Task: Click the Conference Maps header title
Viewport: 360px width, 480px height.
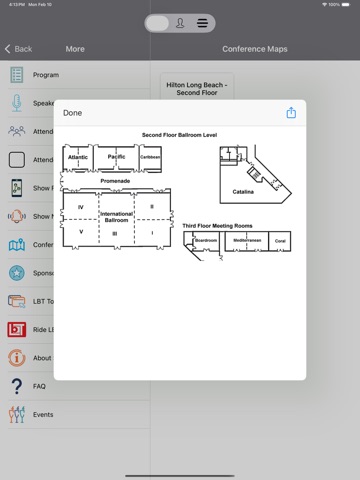Action: 255,49
